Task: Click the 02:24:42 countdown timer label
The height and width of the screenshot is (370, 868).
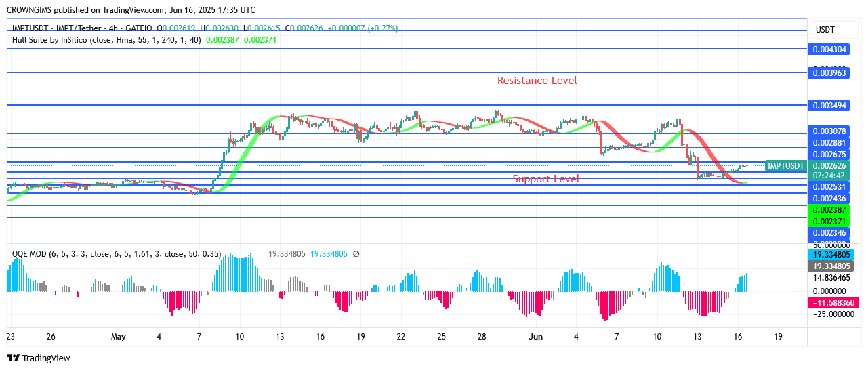Action: [829, 176]
